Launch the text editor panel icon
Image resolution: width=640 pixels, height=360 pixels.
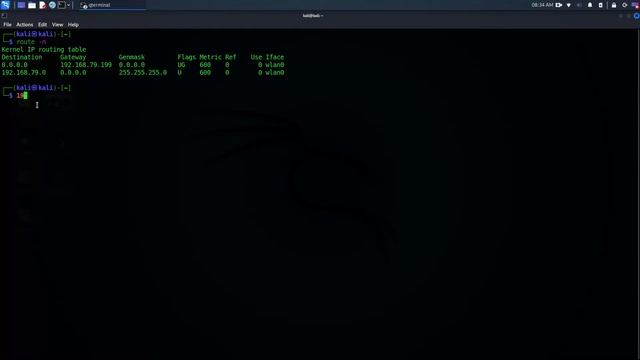(42, 5)
